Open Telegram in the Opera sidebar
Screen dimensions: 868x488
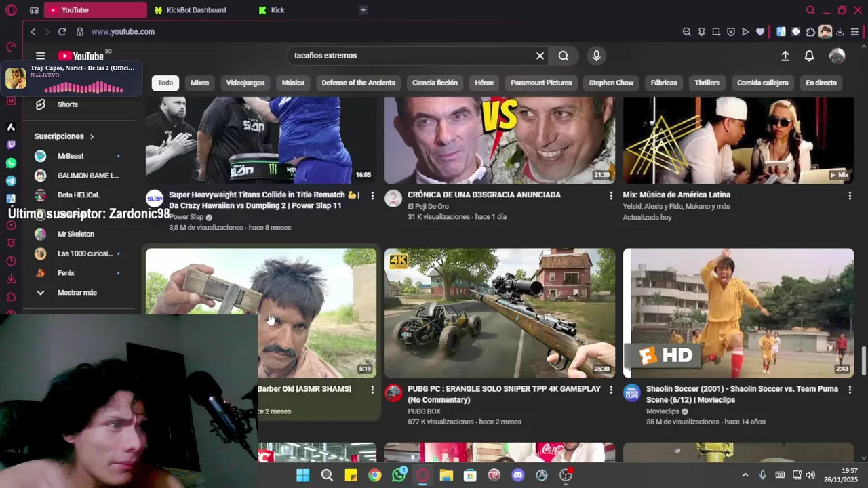(x=11, y=181)
